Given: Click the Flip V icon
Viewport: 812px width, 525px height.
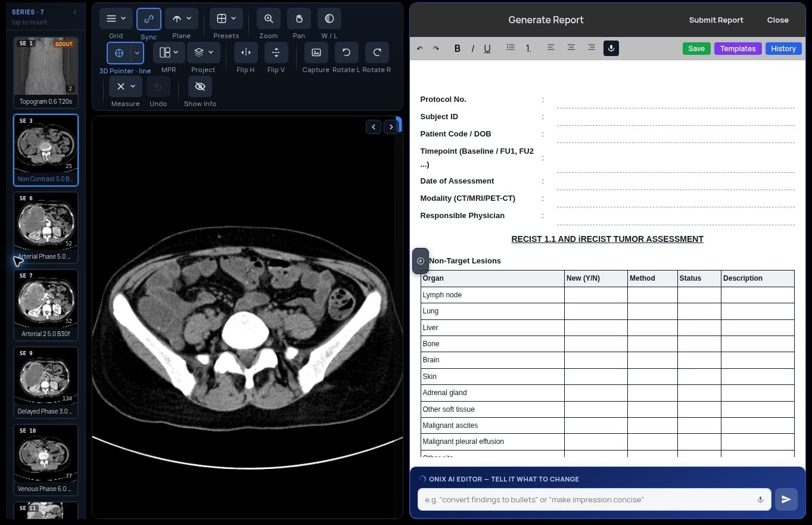Looking at the screenshot, I should [x=276, y=53].
